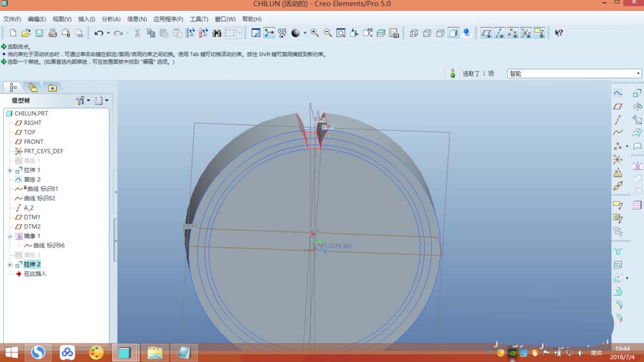
Task: Create a new file with toolbar icon
Action: pyautogui.click(x=13, y=33)
